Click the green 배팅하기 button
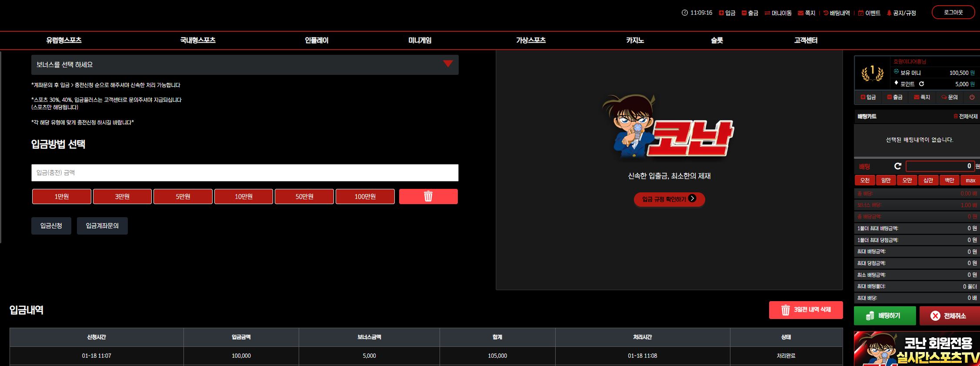 click(x=885, y=316)
